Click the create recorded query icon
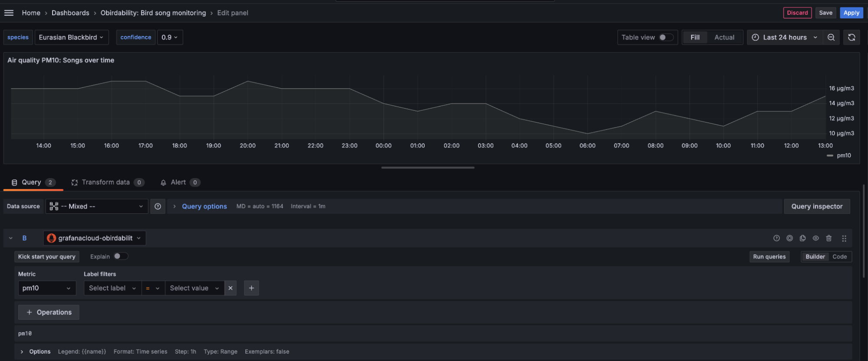Viewport: 868px width, 361px height. click(x=789, y=238)
